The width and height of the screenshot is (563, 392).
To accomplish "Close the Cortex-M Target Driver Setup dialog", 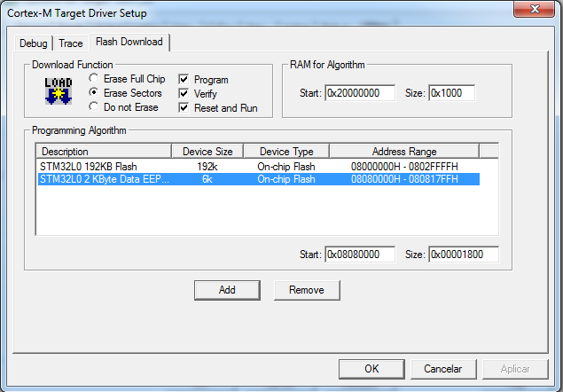I will [x=535, y=9].
